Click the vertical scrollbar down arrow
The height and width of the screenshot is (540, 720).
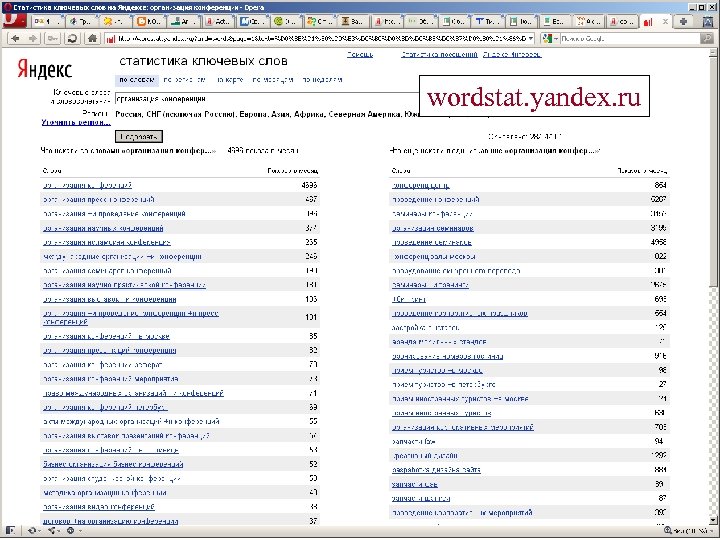tap(715, 519)
